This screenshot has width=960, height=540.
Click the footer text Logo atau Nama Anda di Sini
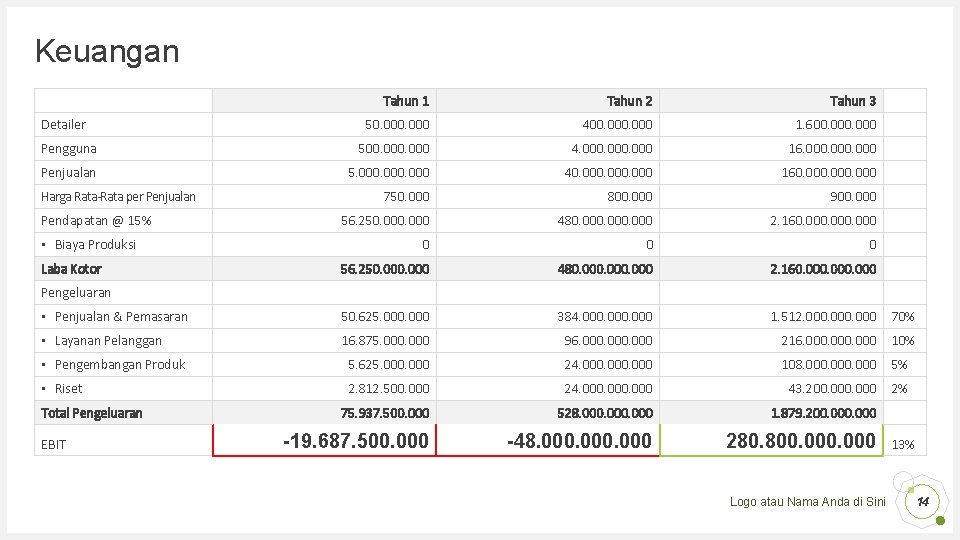[807, 502]
